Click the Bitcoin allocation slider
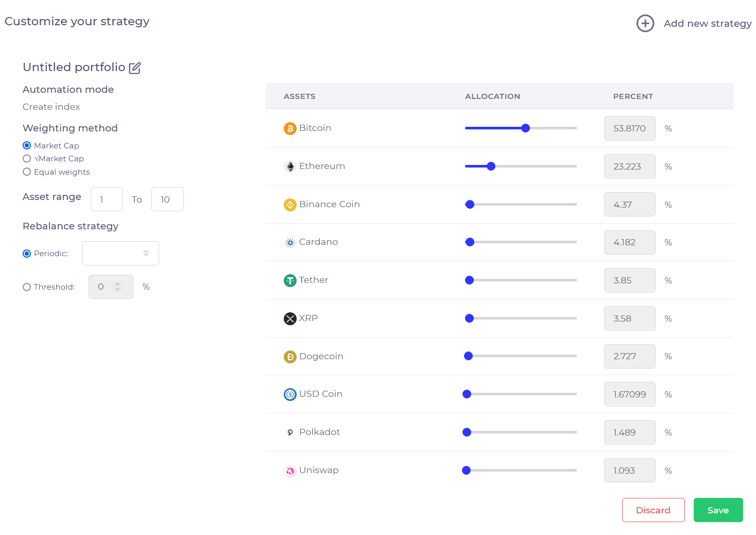The width and height of the screenshot is (756, 535). 521,128
